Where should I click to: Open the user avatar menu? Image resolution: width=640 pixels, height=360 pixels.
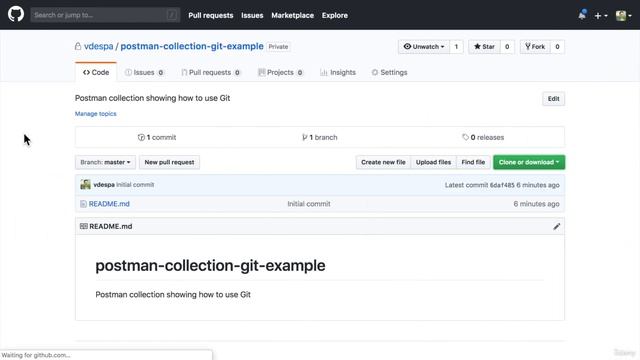coord(623,16)
